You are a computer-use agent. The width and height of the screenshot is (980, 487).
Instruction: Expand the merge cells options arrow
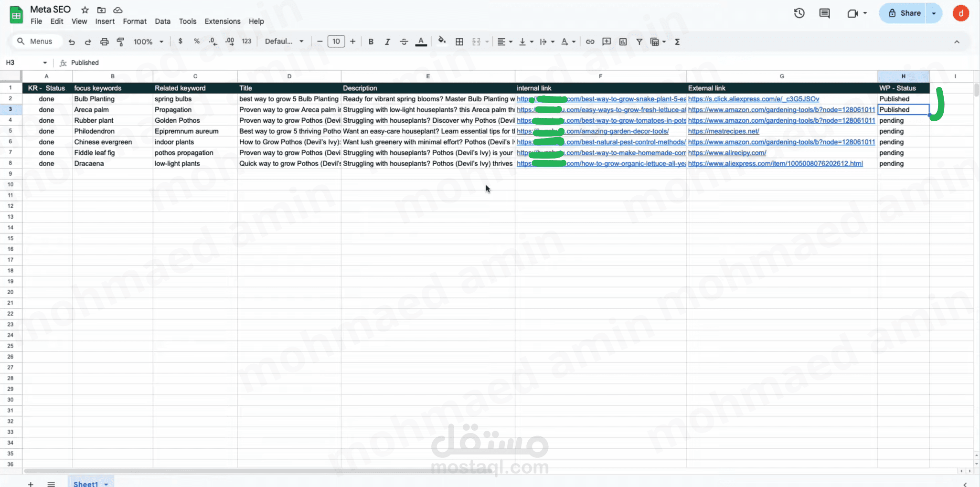[x=487, y=42]
